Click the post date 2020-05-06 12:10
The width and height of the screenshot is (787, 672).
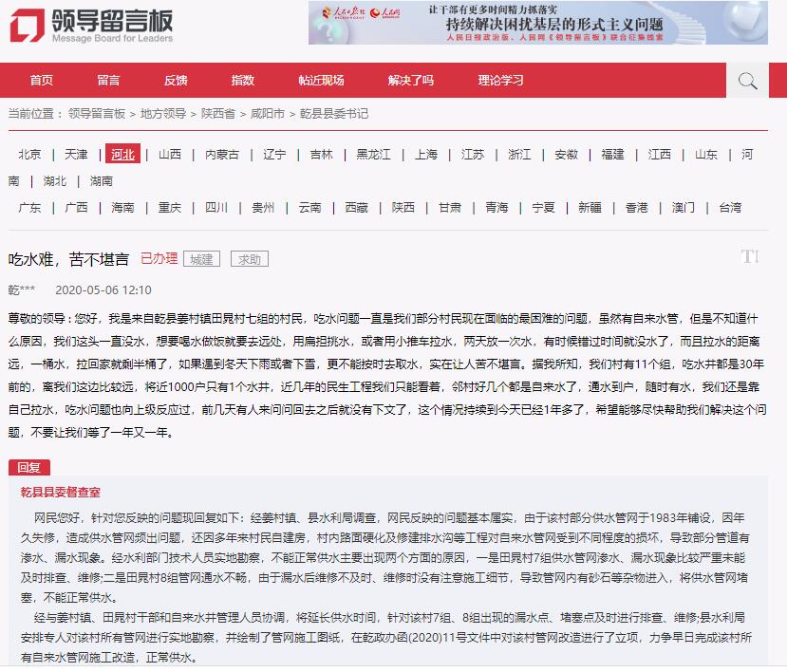click(103, 290)
